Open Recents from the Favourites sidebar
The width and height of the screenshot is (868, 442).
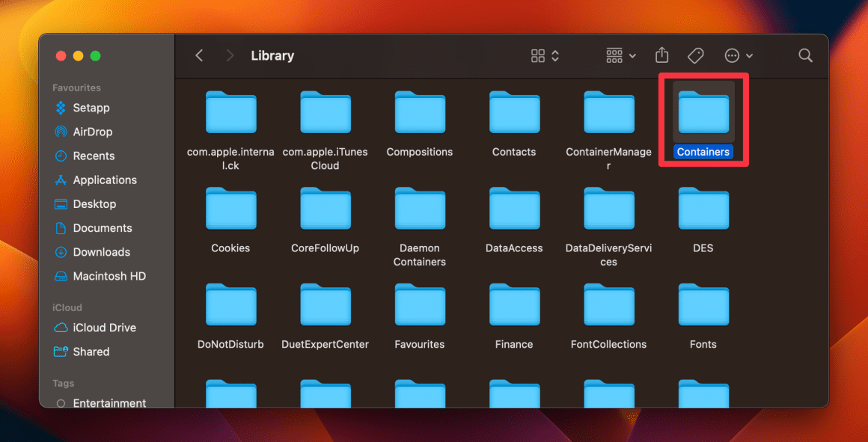tap(94, 156)
